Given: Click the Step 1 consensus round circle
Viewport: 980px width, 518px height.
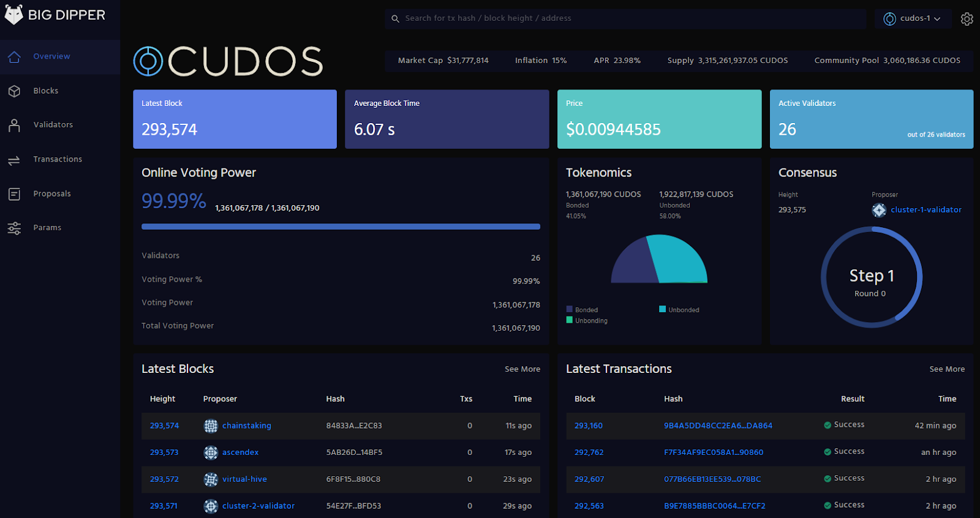Looking at the screenshot, I should click(x=871, y=277).
